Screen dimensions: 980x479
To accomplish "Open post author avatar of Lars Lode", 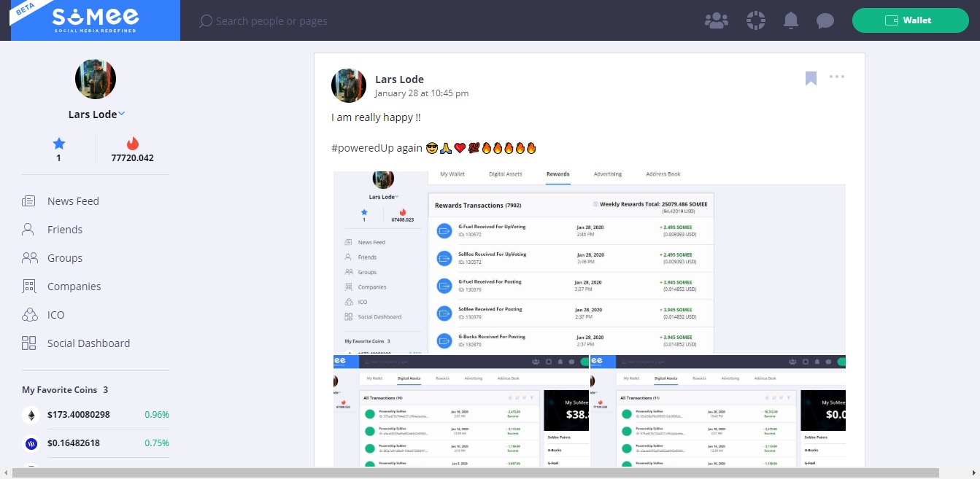I will pyautogui.click(x=349, y=86).
